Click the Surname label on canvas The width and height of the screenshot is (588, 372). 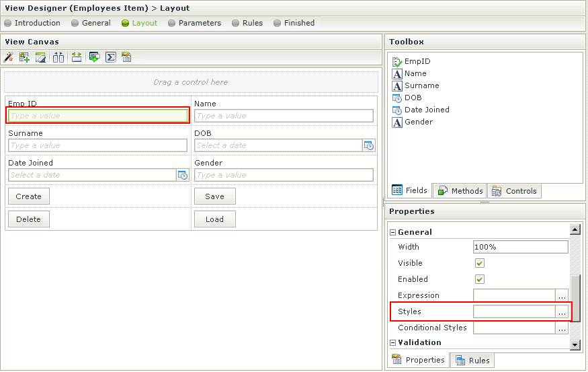[26, 133]
